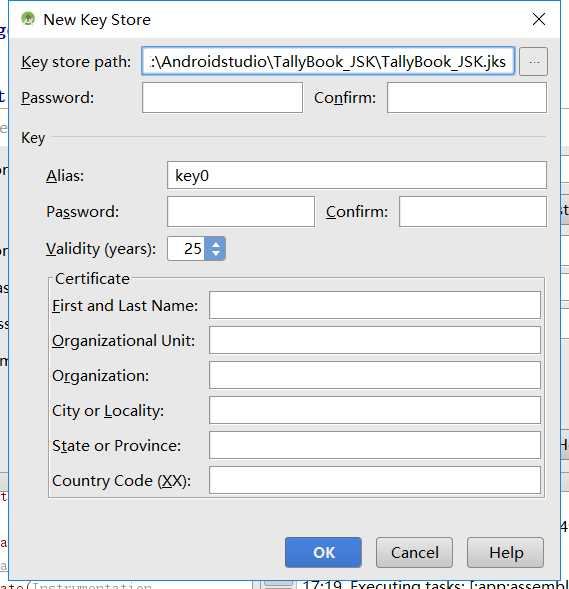Select the Country Code (XX) field

[x=375, y=480]
